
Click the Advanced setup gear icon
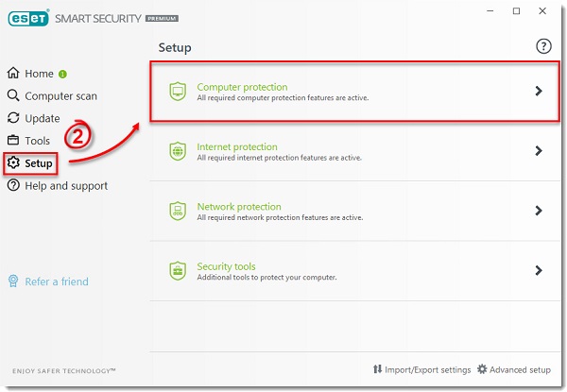[482, 369]
